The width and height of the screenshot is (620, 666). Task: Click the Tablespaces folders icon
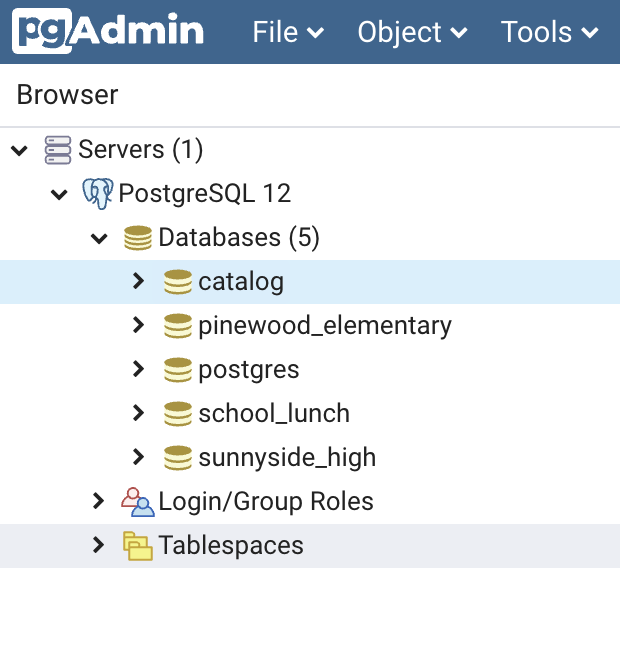(138, 546)
